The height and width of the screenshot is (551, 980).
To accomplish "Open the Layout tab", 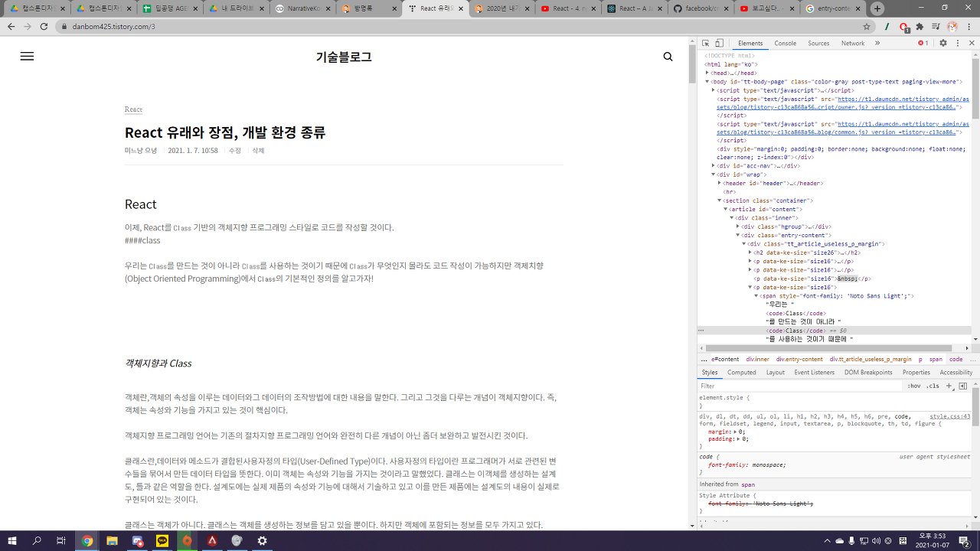I will [775, 373].
